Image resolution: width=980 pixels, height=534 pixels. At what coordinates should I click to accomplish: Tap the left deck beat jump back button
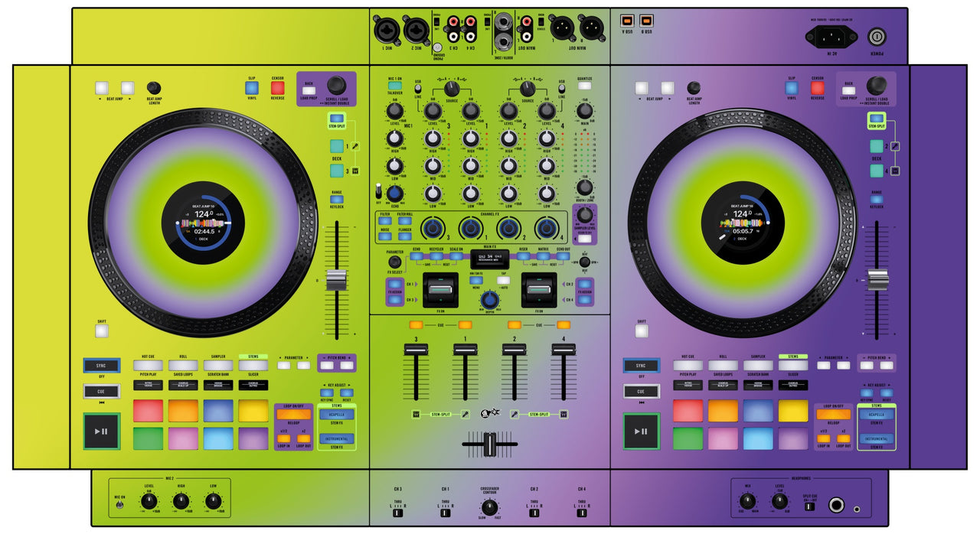(x=102, y=88)
